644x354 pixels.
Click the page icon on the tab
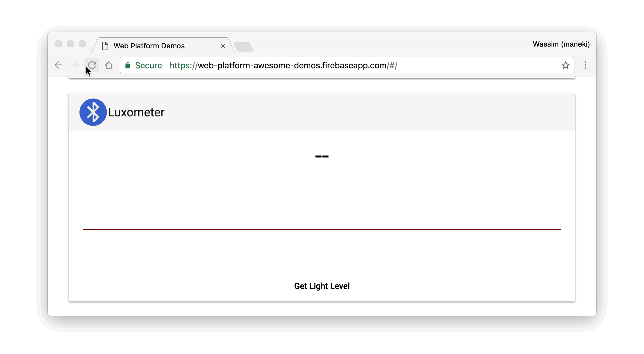click(105, 46)
